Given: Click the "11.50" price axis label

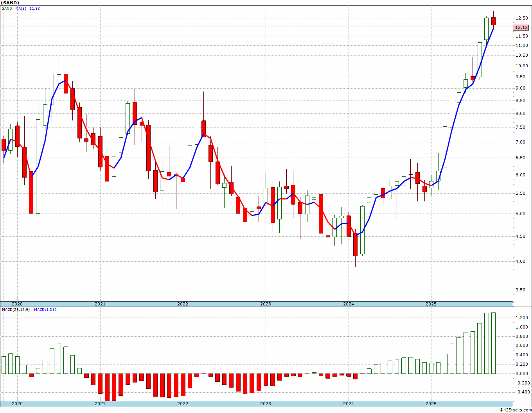Looking at the screenshot, I should 522,36.
